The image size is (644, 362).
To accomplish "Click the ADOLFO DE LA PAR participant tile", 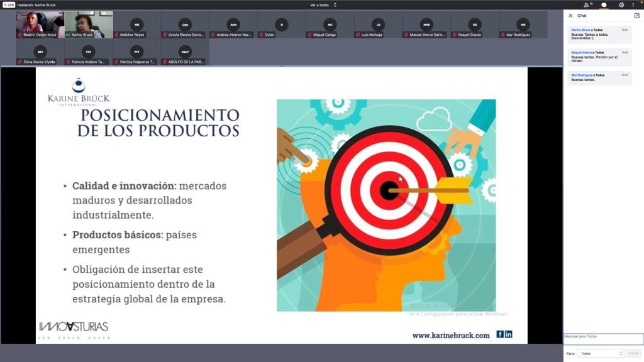I will click(x=185, y=53).
